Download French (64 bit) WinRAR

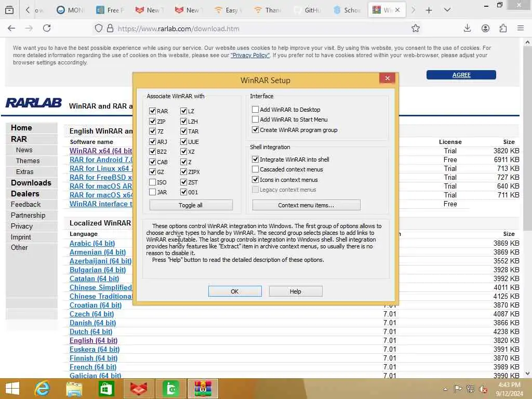pyautogui.click(x=93, y=367)
